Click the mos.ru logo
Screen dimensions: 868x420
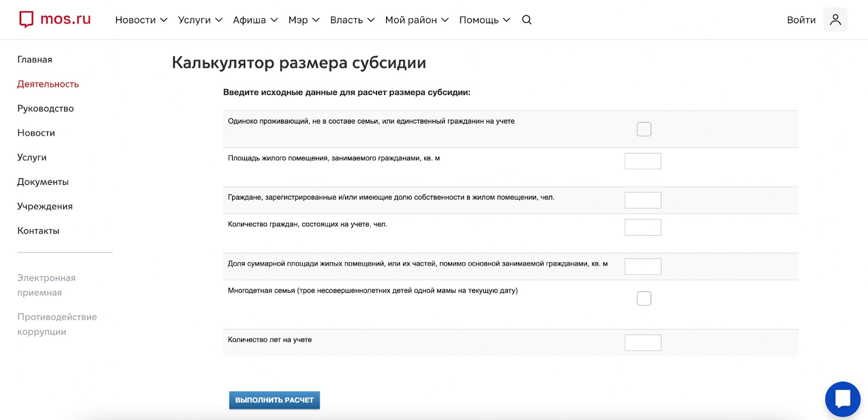(55, 20)
